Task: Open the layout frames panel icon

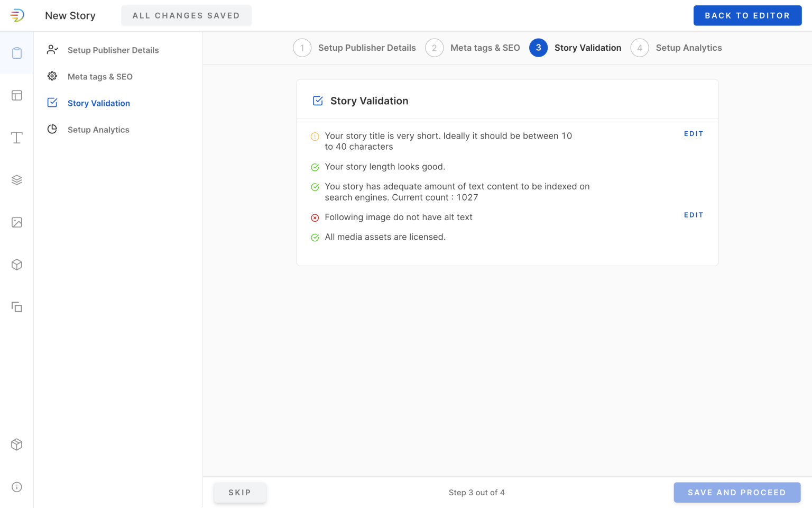Action: pyautogui.click(x=17, y=95)
